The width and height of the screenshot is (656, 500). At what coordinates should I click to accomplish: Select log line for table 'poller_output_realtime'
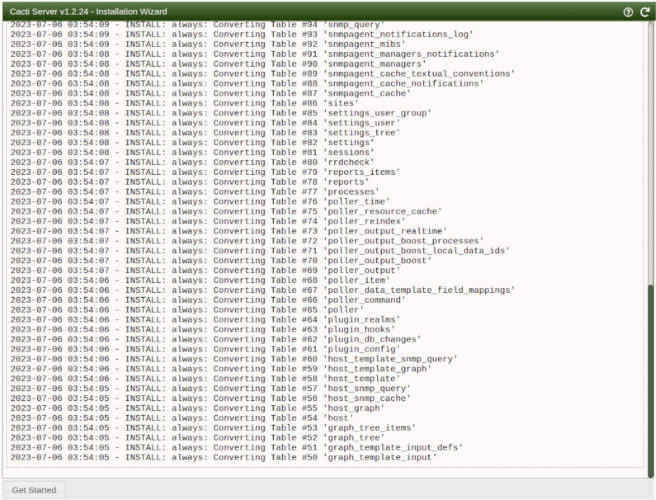point(229,231)
